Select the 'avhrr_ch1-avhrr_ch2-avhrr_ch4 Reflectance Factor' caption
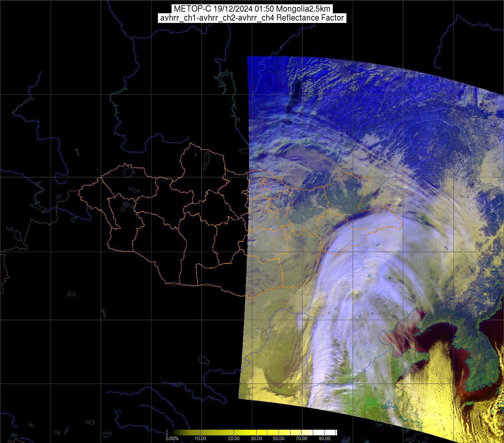 [252, 18]
